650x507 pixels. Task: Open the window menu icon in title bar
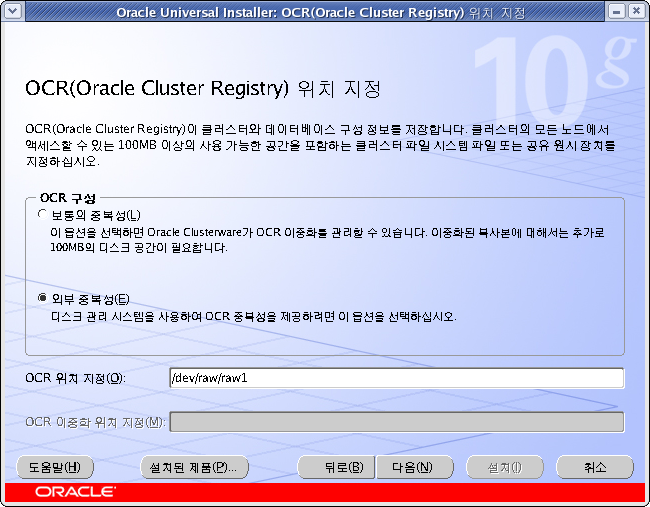tap(12, 11)
